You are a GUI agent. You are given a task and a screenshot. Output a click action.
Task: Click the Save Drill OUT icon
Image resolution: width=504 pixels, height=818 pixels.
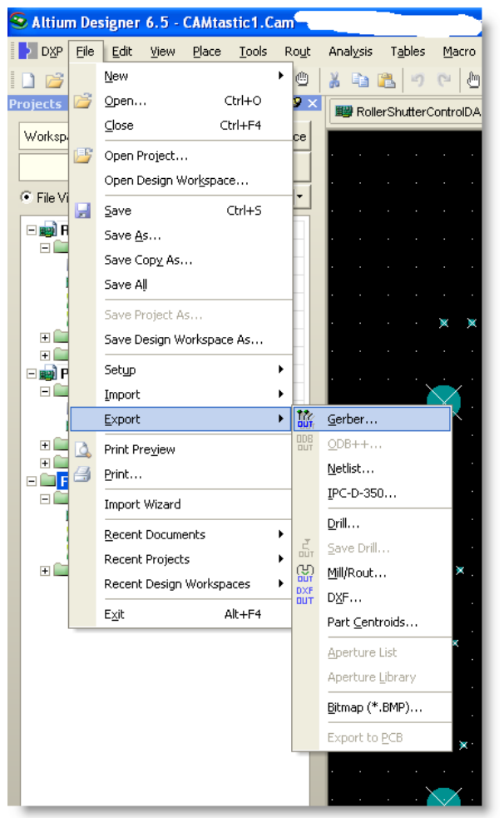pyautogui.click(x=306, y=548)
